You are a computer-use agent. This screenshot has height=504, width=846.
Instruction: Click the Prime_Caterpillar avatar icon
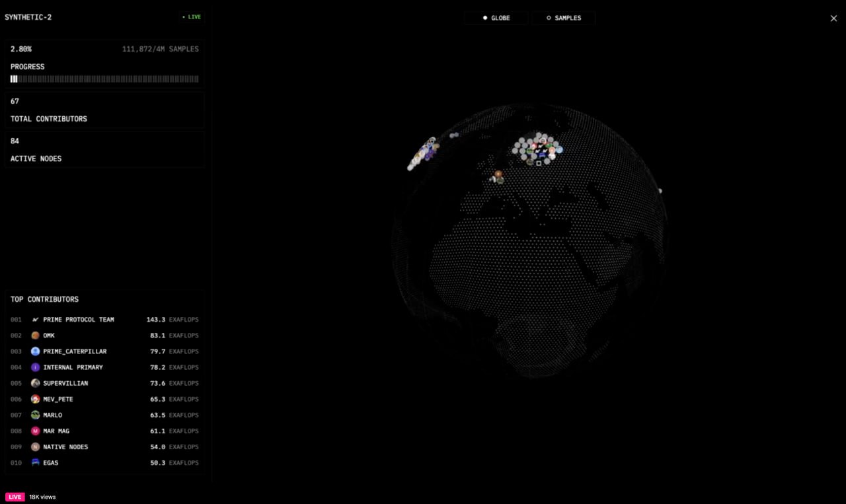pos(36,351)
